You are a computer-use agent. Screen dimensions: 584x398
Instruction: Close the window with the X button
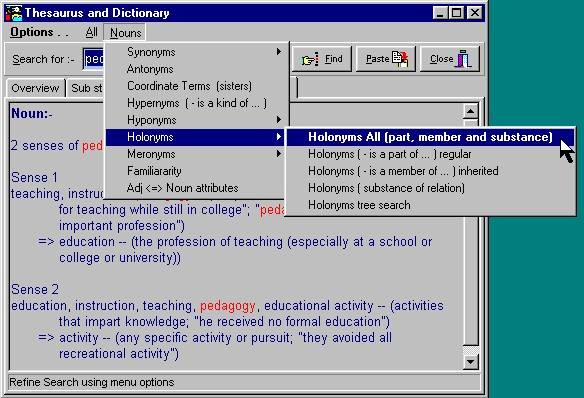[x=475, y=13]
